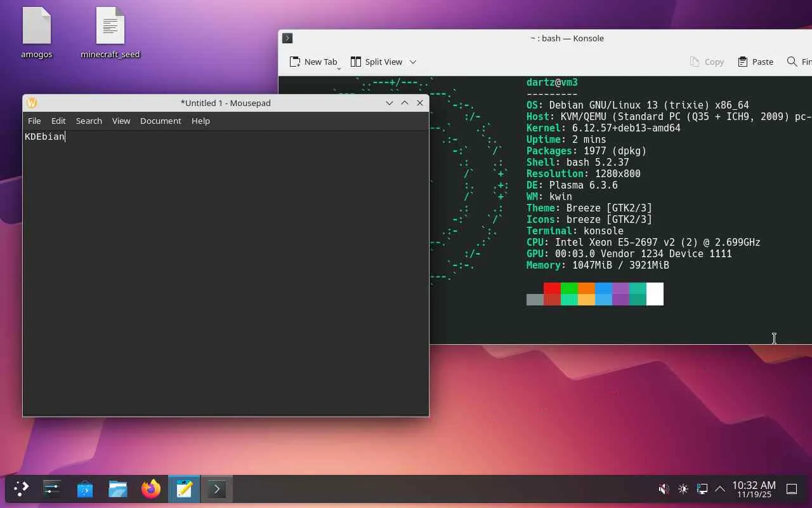Close the Mousepad window

click(420, 103)
